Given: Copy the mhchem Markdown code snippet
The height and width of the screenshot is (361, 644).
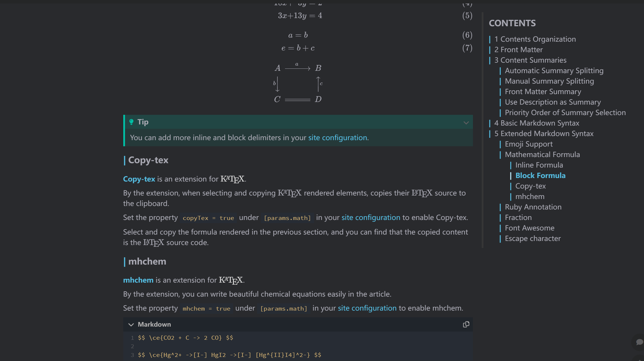Looking at the screenshot, I should (466, 324).
